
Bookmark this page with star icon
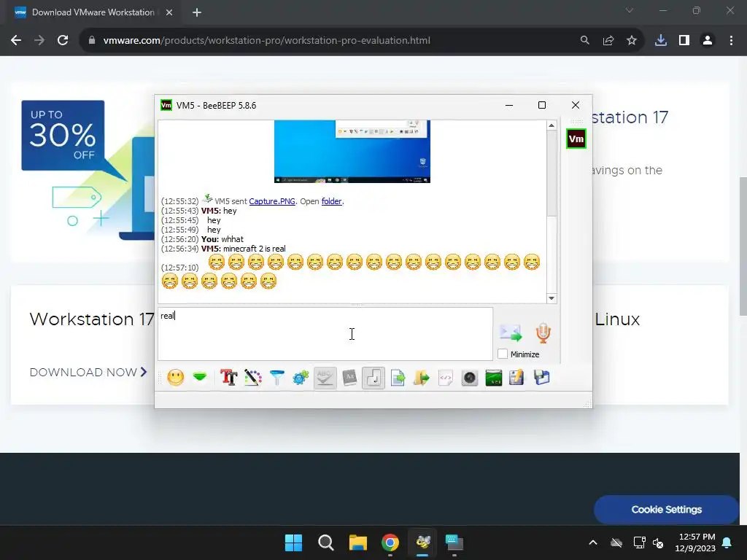[632, 41]
